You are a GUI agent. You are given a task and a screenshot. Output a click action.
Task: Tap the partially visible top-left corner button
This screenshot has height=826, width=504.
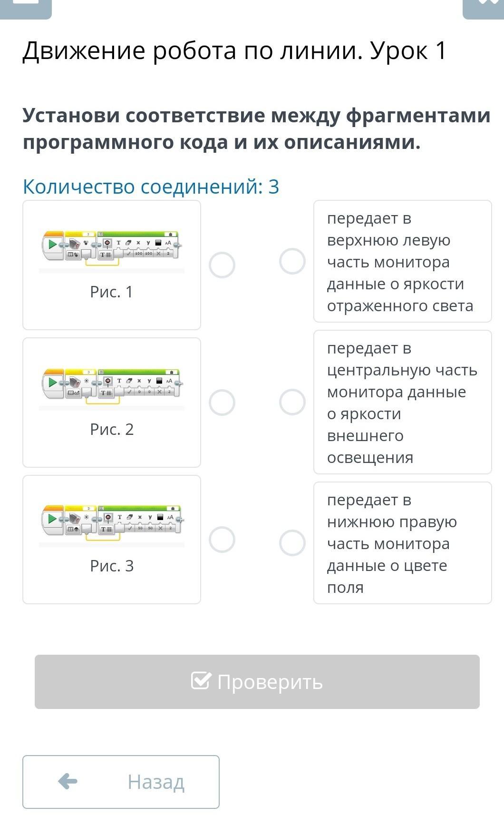[x=26, y=7]
